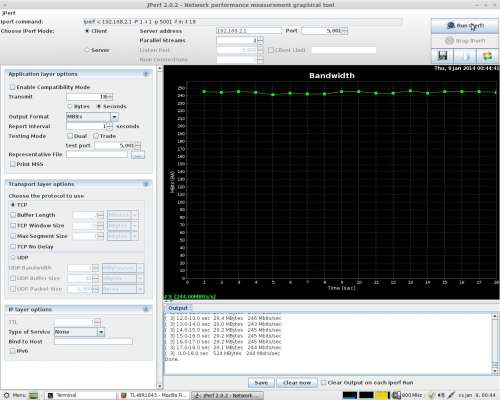Load configuration using the middle document icon
Image resolution: width=500 pixels, height=400 pixels.
(x=465, y=56)
